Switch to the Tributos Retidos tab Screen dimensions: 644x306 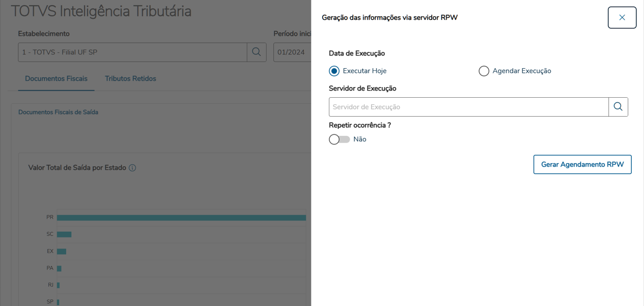coord(130,79)
